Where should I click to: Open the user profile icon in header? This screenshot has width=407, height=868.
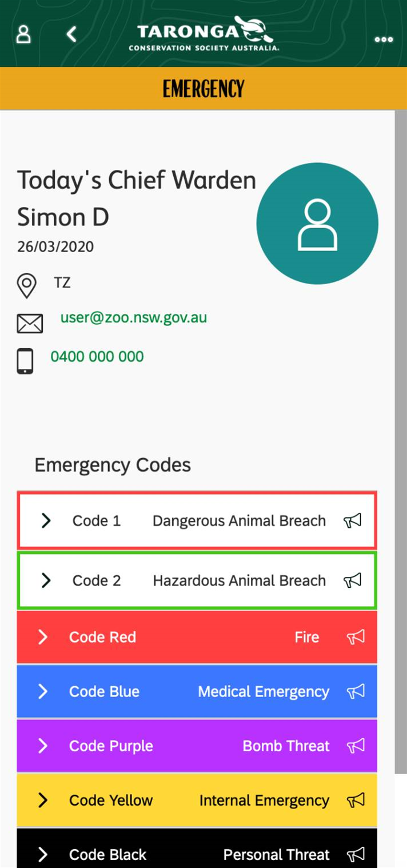(x=23, y=34)
